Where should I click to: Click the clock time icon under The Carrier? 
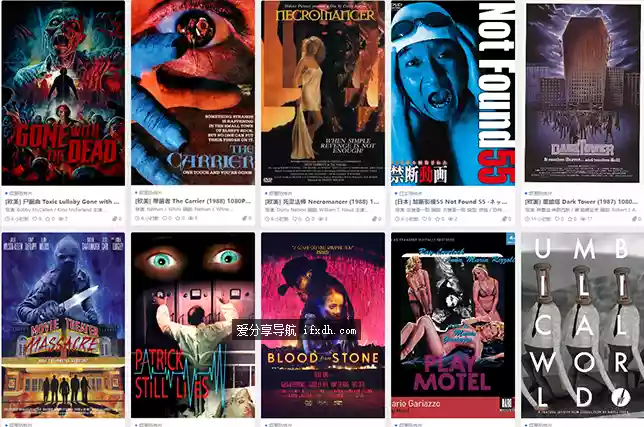pos(138,218)
